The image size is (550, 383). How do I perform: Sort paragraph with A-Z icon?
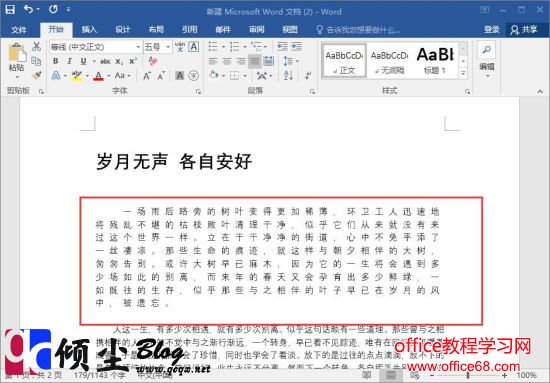click(288, 75)
